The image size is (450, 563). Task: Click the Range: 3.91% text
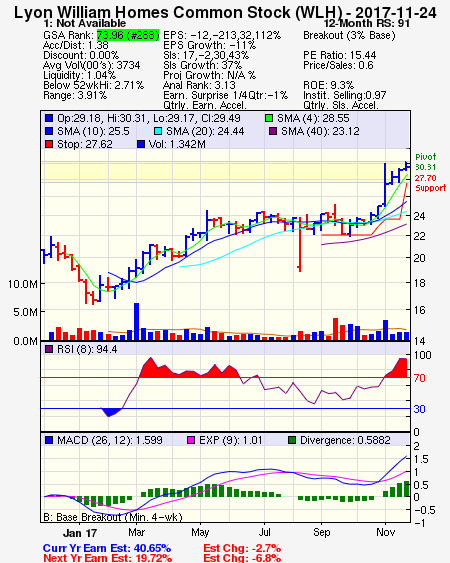pyautogui.click(x=75, y=96)
